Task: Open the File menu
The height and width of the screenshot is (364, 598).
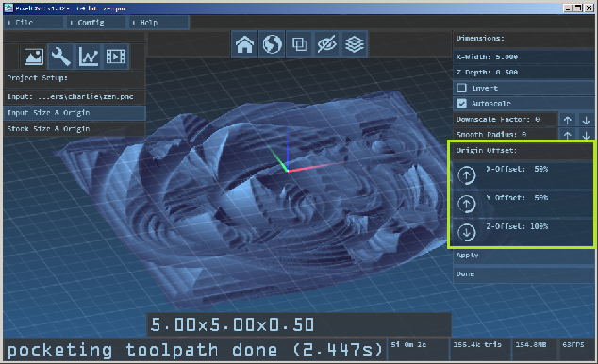Action: [33, 23]
